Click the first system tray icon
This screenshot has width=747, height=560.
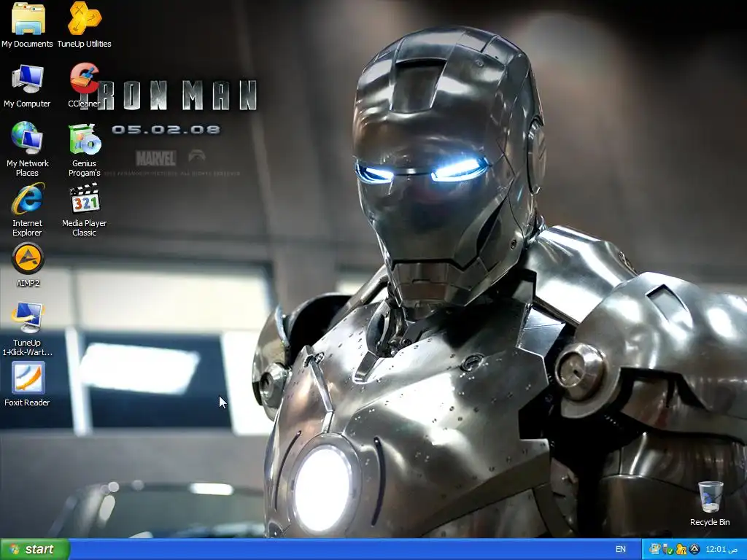655,550
